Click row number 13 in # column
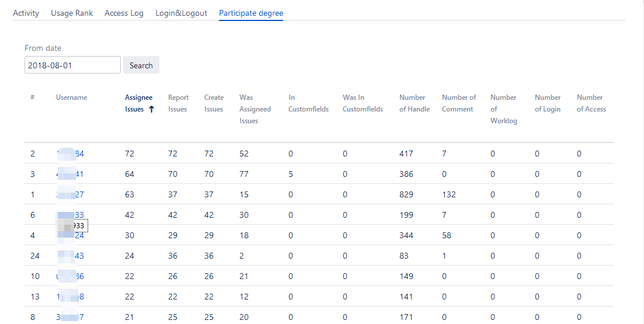This screenshot has width=644, height=324. coord(35,297)
